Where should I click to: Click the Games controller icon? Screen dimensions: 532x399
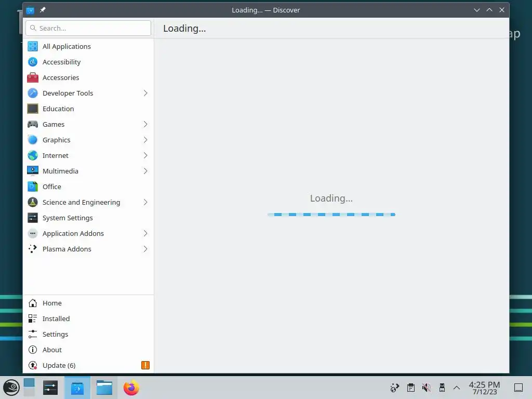pos(33,124)
